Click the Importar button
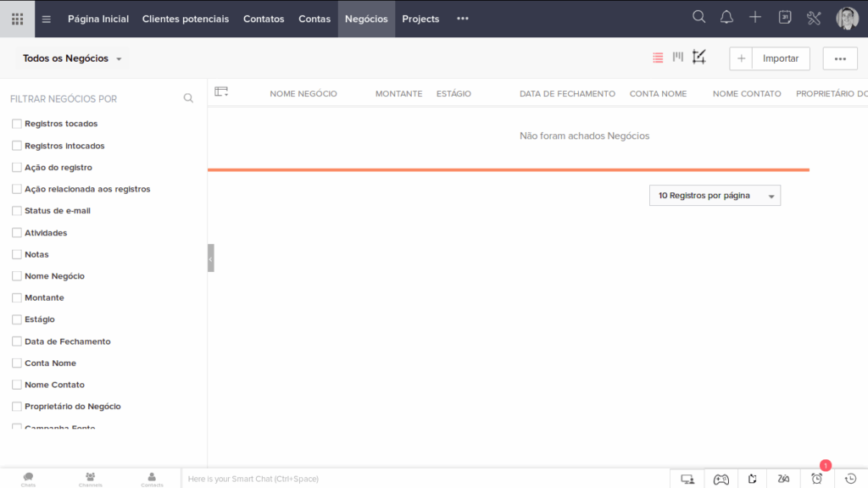868x488 pixels. [781, 58]
